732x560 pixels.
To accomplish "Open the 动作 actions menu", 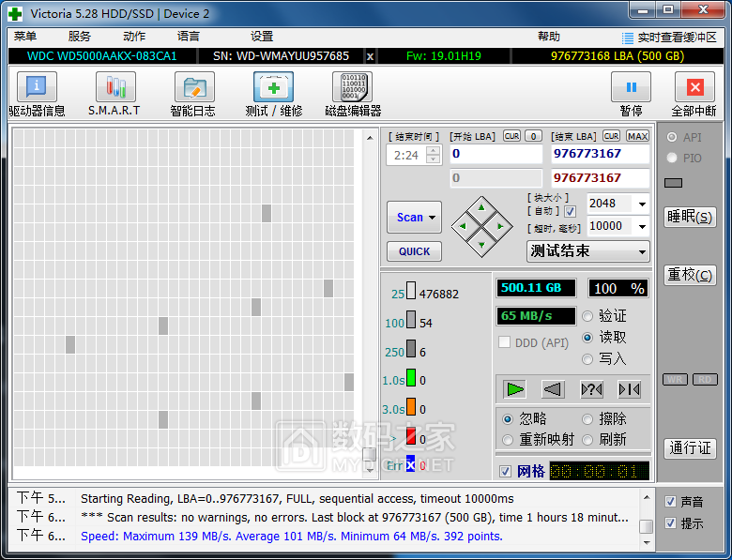I will click(134, 37).
